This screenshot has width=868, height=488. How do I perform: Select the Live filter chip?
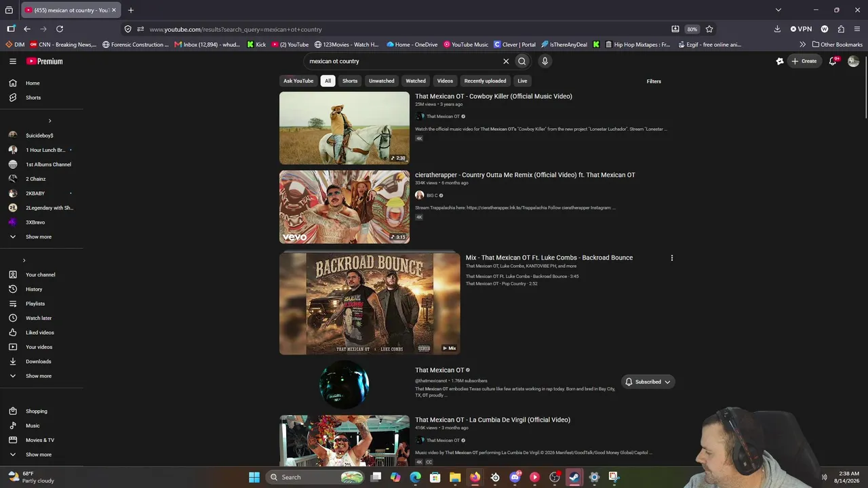pos(522,81)
